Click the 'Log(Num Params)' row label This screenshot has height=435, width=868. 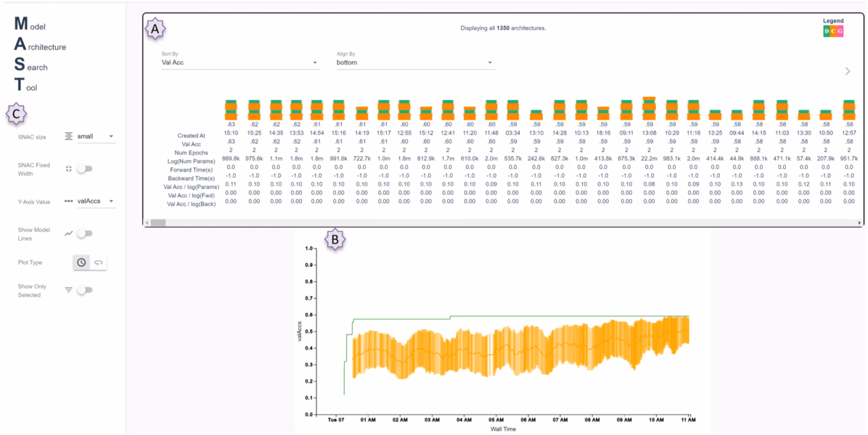190,162
